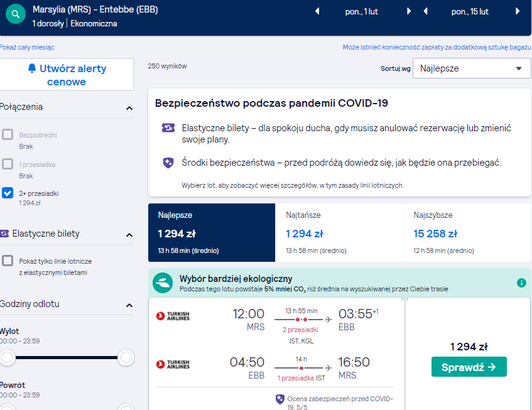Viewport: 532px width, 410px height.
Task: Click the Sprawdź button for 1 294 zł
Action: click(469, 367)
